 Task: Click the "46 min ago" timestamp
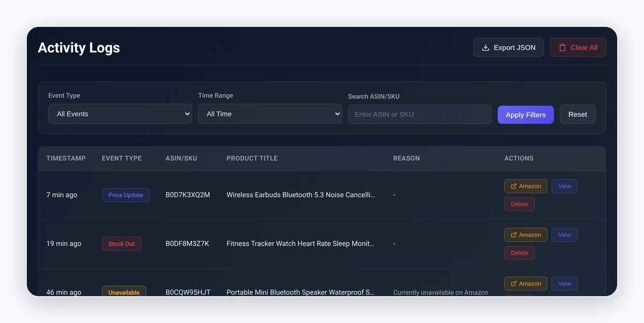(x=64, y=292)
